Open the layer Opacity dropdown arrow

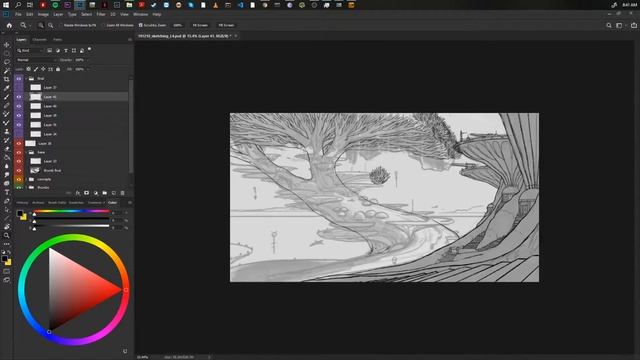[87, 60]
